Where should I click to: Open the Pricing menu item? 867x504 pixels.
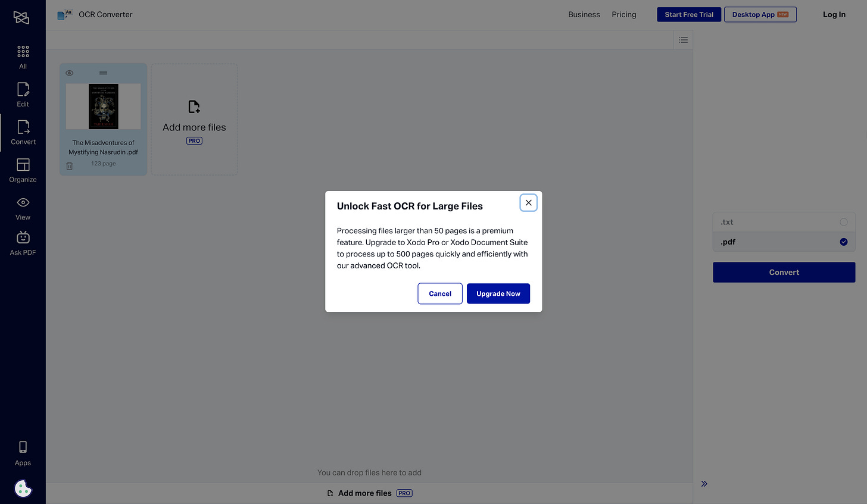pos(623,14)
